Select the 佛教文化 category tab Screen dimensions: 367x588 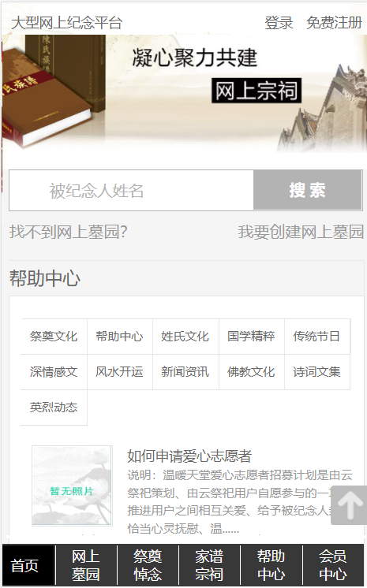(251, 371)
